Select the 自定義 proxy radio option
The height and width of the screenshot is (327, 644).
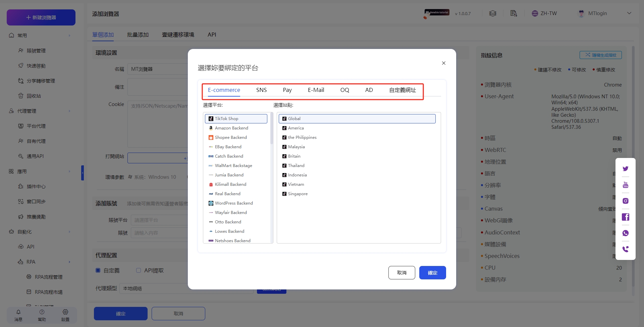(98, 270)
